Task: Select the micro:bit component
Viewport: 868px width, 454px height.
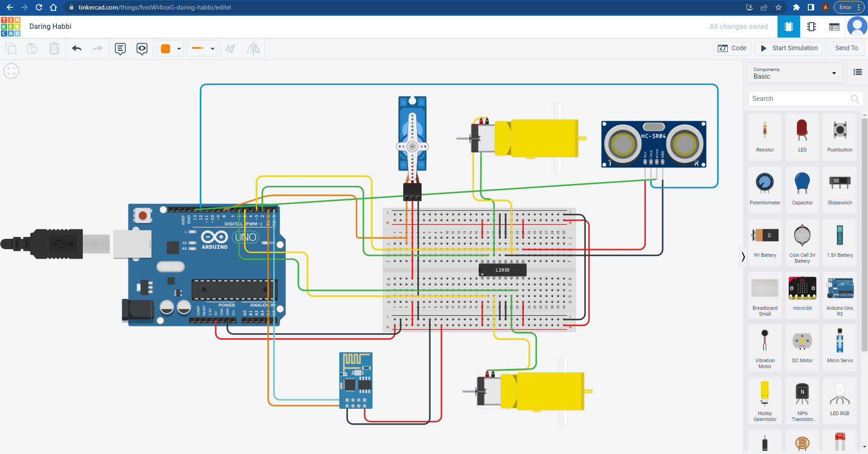Action: click(802, 295)
